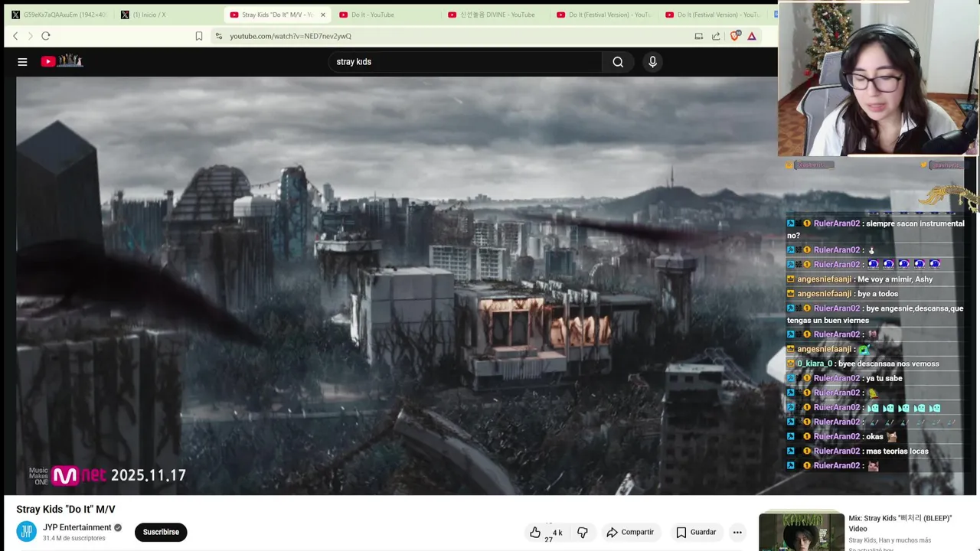Click chat message 'ya tu sabe'
Screen dimensions: 980x551
point(884,378)
